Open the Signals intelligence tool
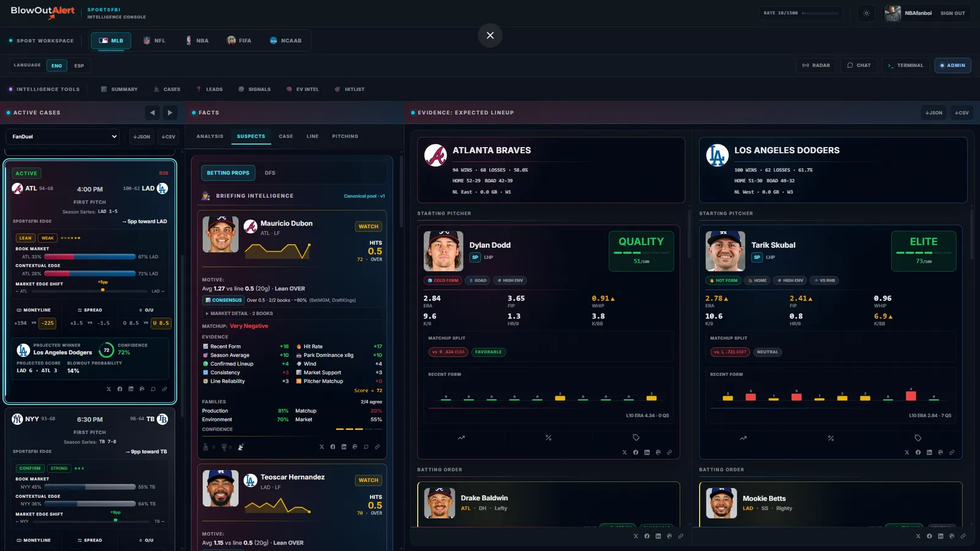 tap(254, 89)
